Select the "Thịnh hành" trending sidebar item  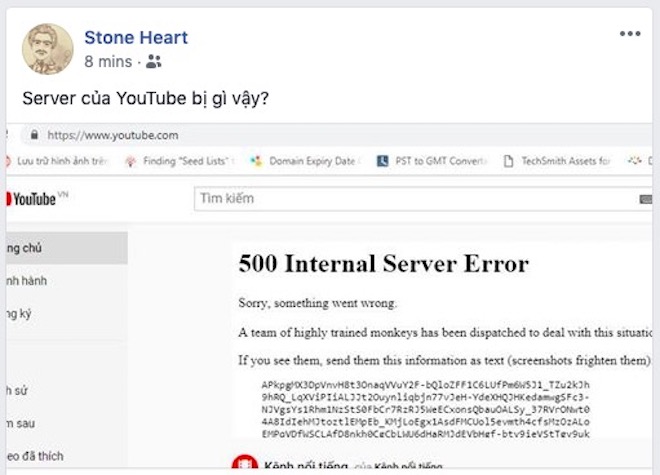pyautogui.click(x=28, y=281)
